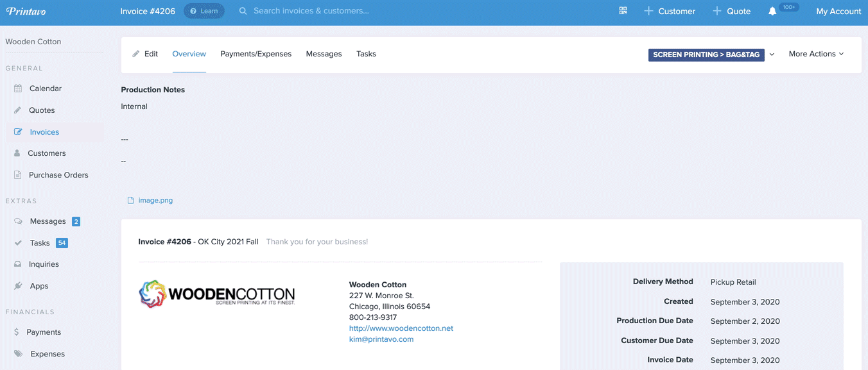Open Payments under Financials
The height and width of the screenshot is (370, 868).
(44, 332)
